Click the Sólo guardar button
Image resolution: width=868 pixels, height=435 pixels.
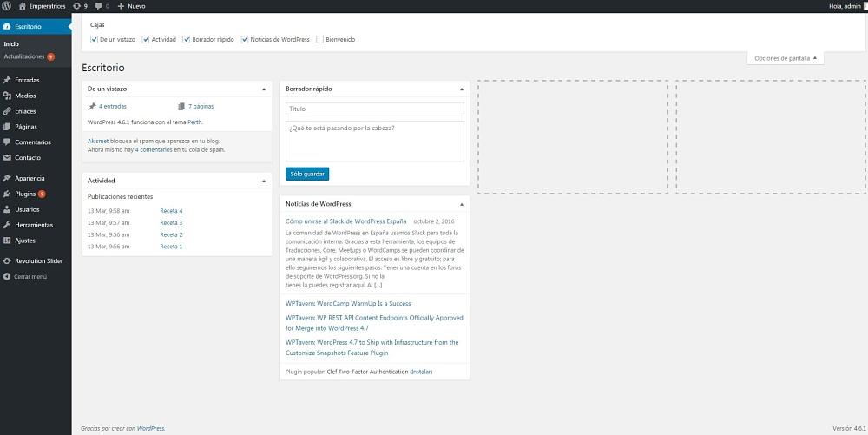307,174
